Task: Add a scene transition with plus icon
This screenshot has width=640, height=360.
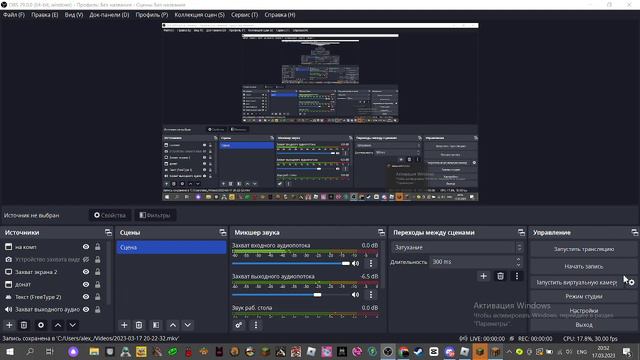Action: tap(483, 276)
